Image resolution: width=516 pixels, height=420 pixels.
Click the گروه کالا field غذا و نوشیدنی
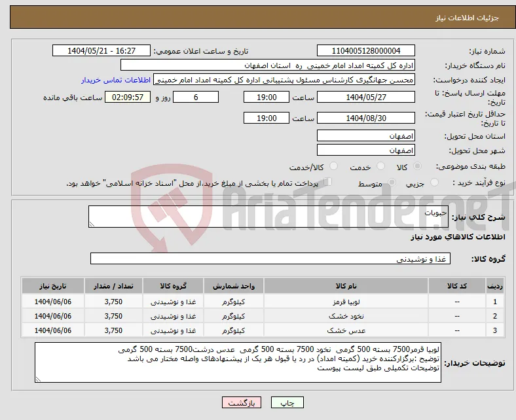(270, 259)
